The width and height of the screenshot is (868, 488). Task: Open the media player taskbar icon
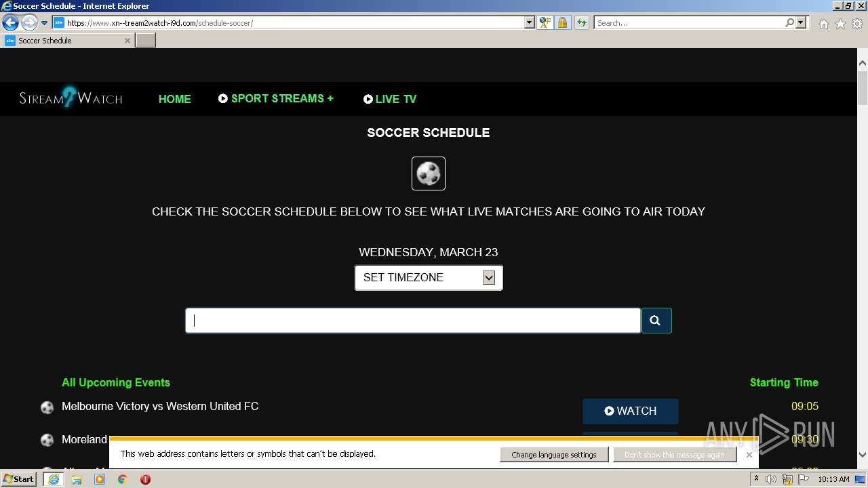coord(100,479)
